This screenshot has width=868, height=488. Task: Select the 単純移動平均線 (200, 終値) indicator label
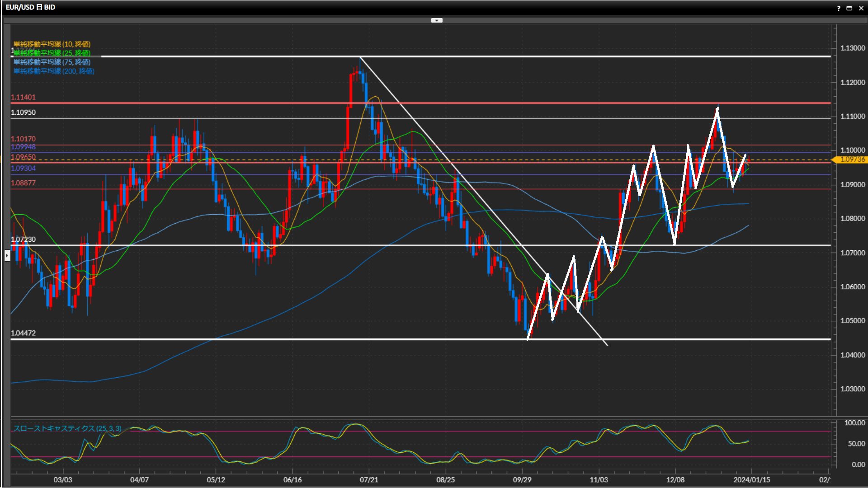click(54, 71)
